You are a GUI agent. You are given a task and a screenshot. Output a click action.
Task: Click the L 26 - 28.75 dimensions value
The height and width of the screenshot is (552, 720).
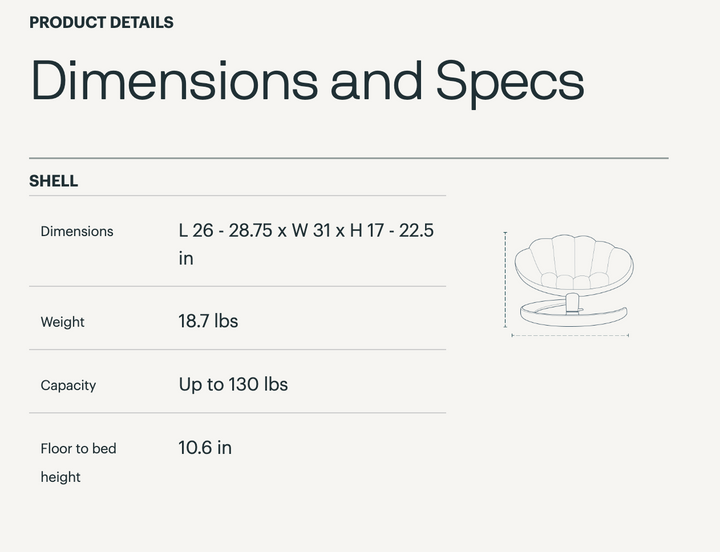click(306, 244)
